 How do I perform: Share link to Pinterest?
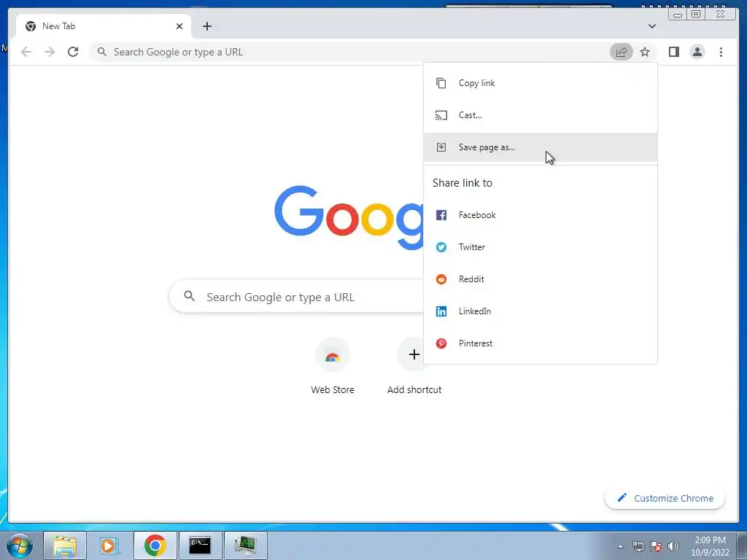(x=541, y=343)
